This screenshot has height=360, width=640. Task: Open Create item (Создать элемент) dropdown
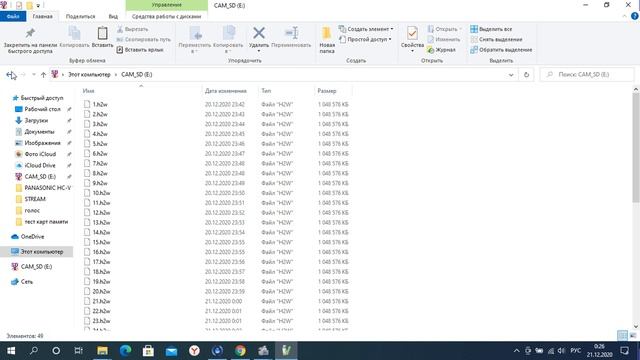[366, 29]
